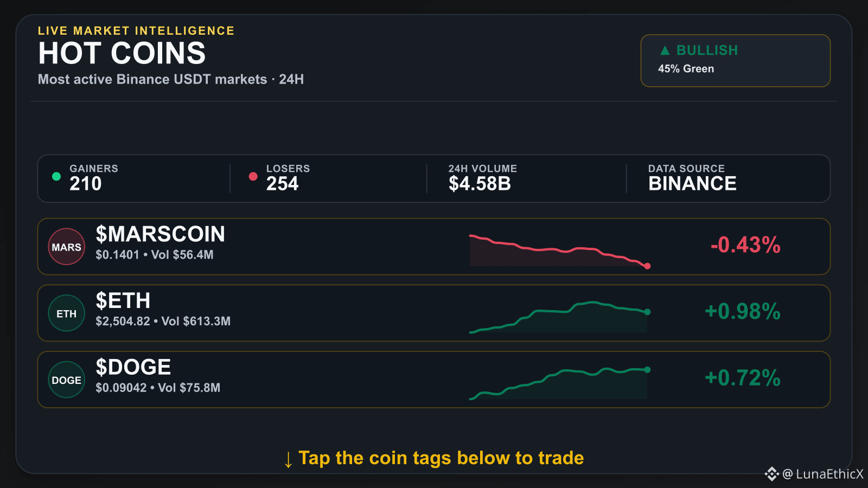This screenshot has height=488, width=868.
Task: Open the $MARSCOIN coin tag
Action: tap(160, 234)
